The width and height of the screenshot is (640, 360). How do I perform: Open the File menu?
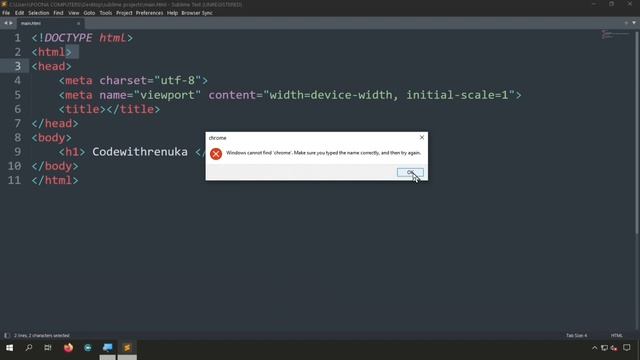coord(6,13)
